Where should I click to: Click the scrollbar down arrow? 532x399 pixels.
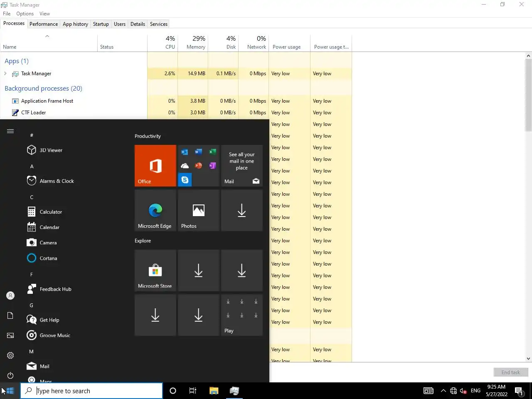(x=529, y=359)
